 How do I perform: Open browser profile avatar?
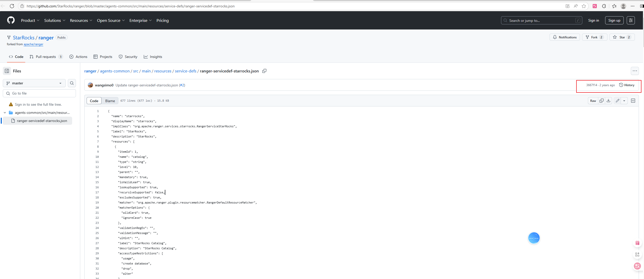[x=623, y=6]
